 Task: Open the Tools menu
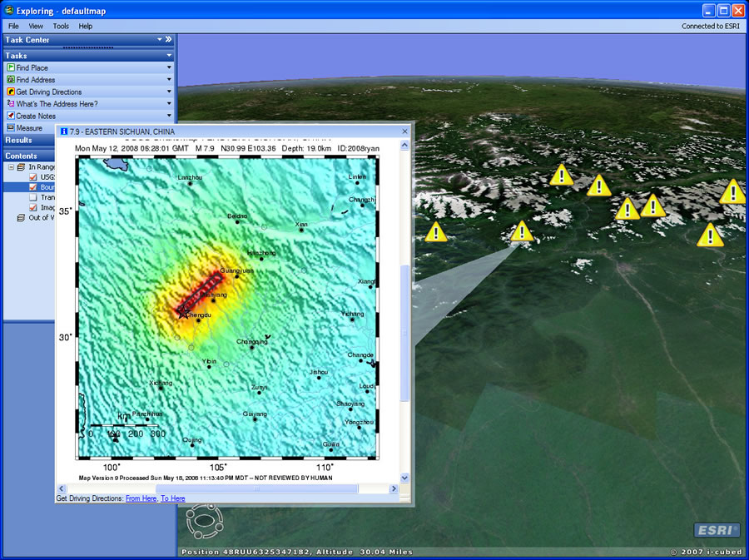coord(61,27)
